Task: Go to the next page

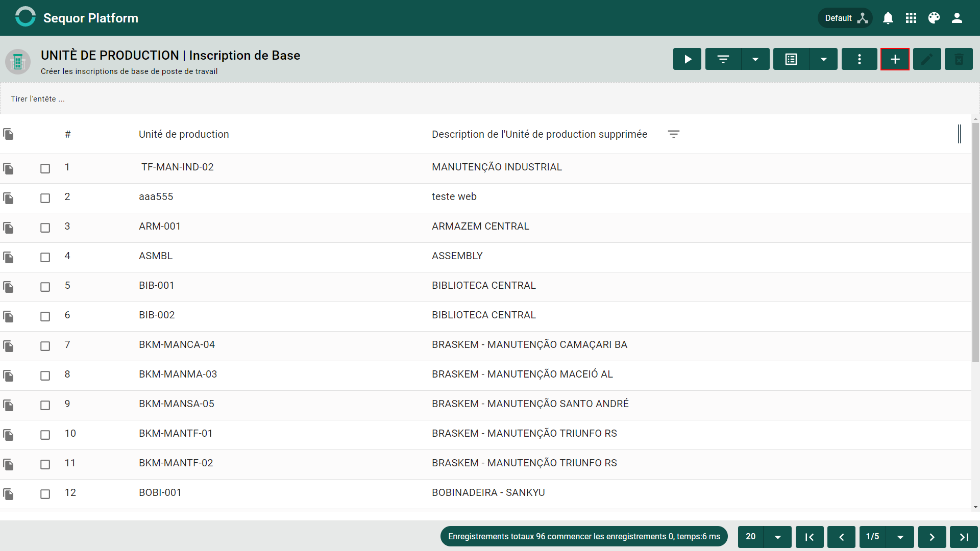Action: pyautogui.click(x=932, y=537)
